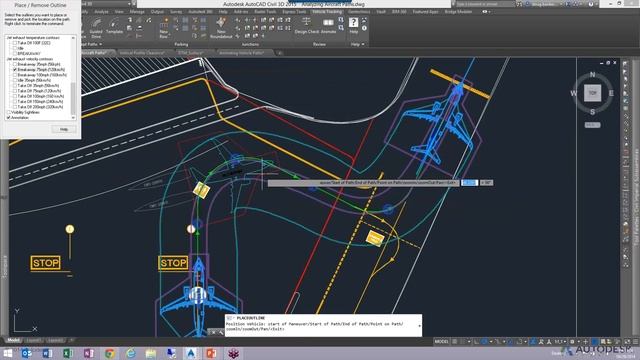Click the ViewCube South compass letter
Image resolution: width=640 pixels, height=360 pixels.
click(x=592, y=112)
